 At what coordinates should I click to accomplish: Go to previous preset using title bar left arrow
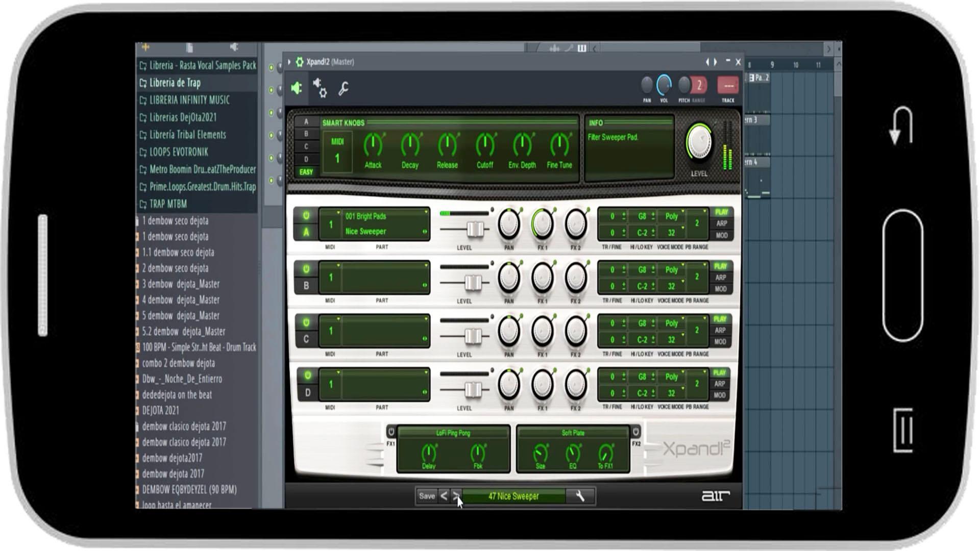[707, 62]
